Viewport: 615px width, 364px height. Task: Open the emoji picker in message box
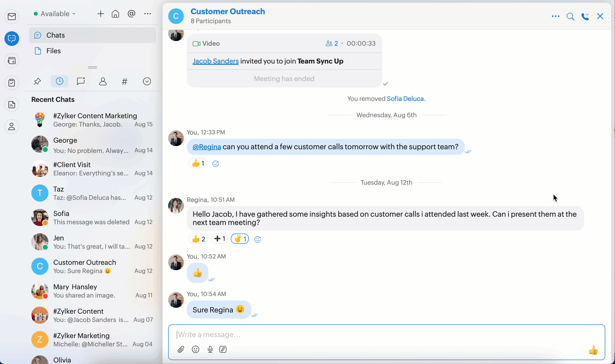[x=195, y=349]
